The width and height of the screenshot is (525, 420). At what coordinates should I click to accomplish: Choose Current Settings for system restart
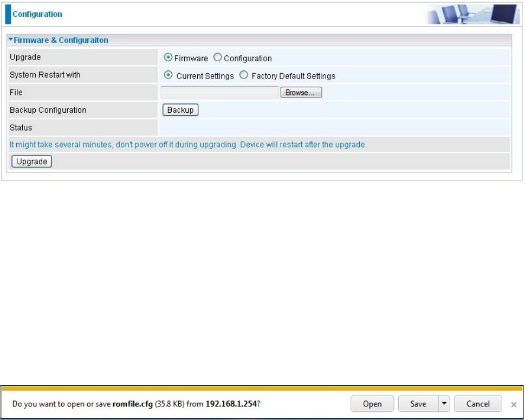tap(168, 75)
